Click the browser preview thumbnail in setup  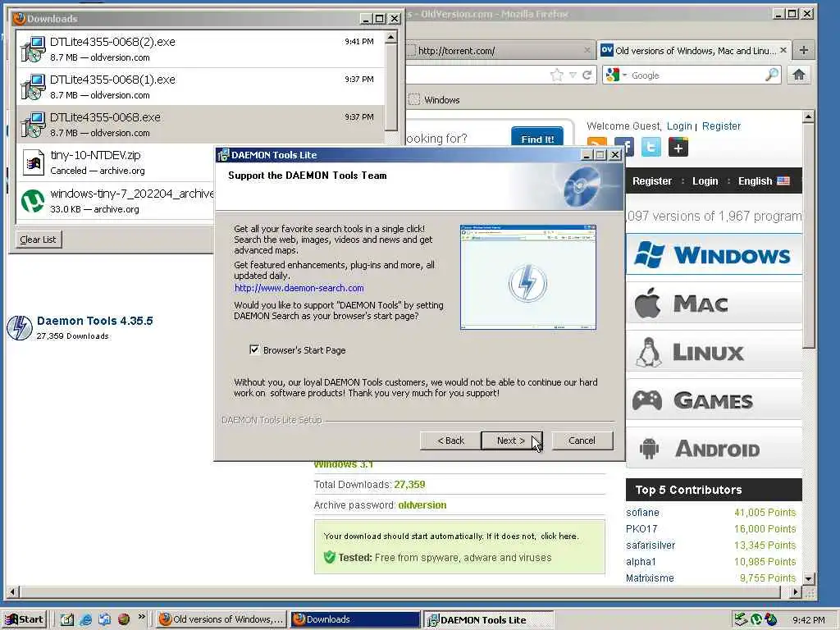point(527,277)
